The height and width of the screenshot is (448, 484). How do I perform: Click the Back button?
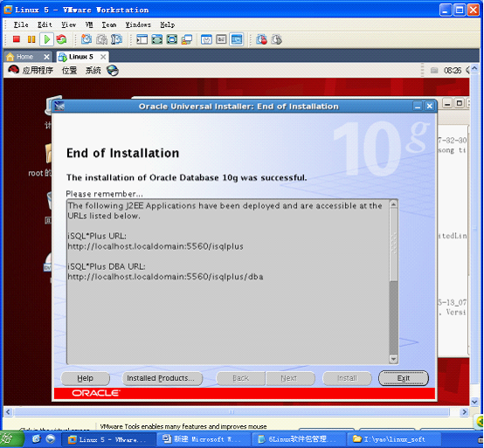241,379
